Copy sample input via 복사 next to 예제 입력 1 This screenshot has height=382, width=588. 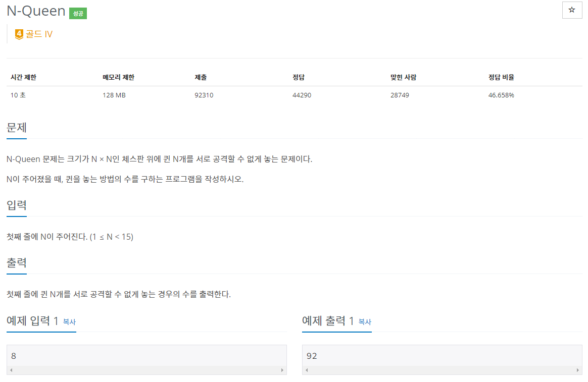pyautogui.click(x=69, y=322)
